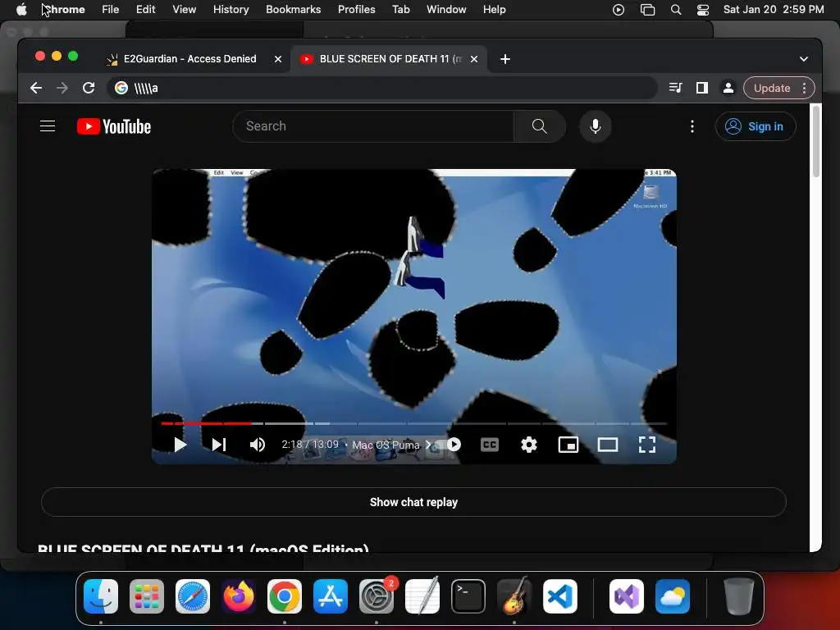
Task: Open Chrome three-dot menu
Action: click(x=805, y=88)
